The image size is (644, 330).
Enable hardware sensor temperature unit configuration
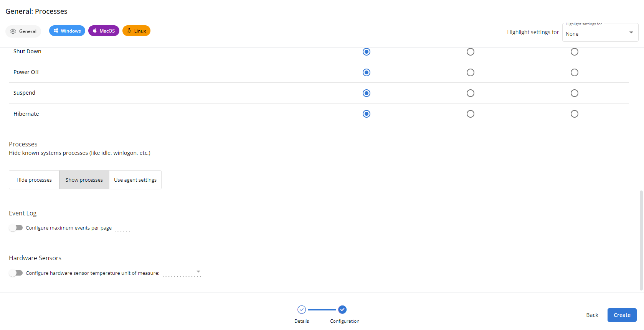pyautogui.click(x=16, y=273)
